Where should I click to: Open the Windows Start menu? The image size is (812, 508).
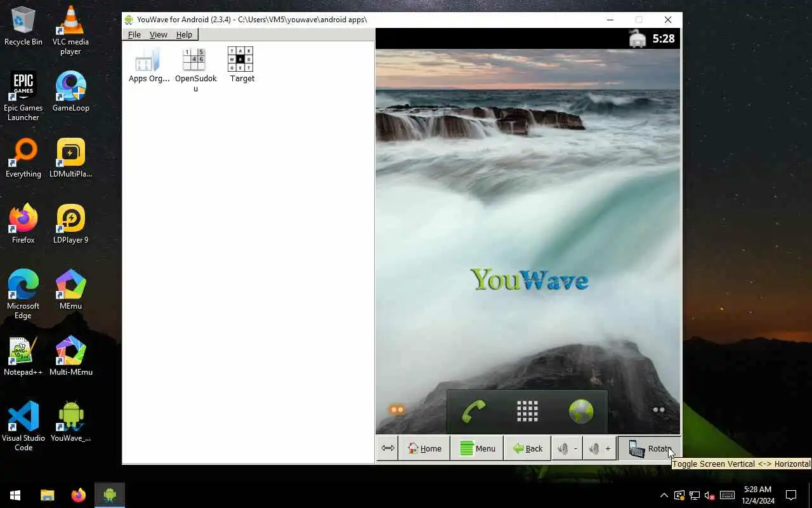pyautogui.click(x=15, y=495)
